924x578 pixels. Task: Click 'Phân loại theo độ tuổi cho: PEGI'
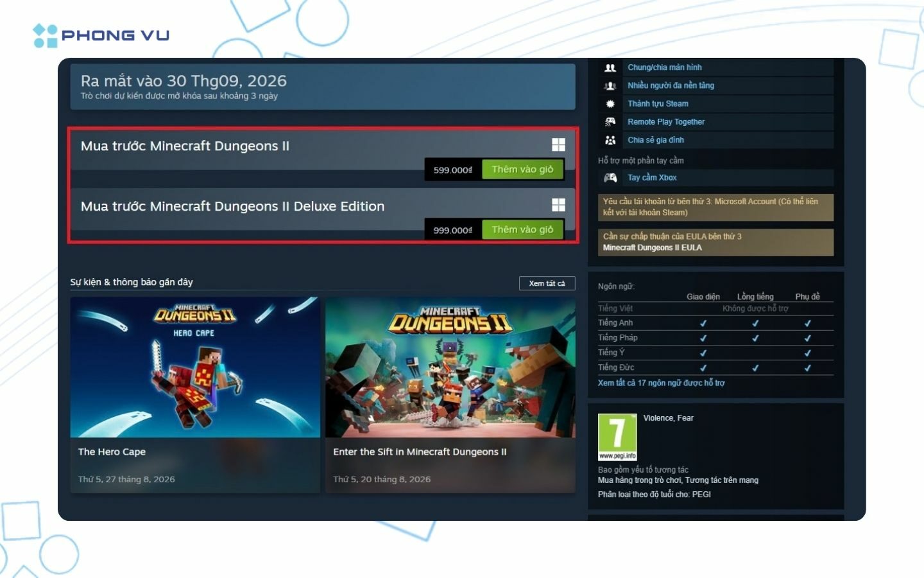(654, 495)
